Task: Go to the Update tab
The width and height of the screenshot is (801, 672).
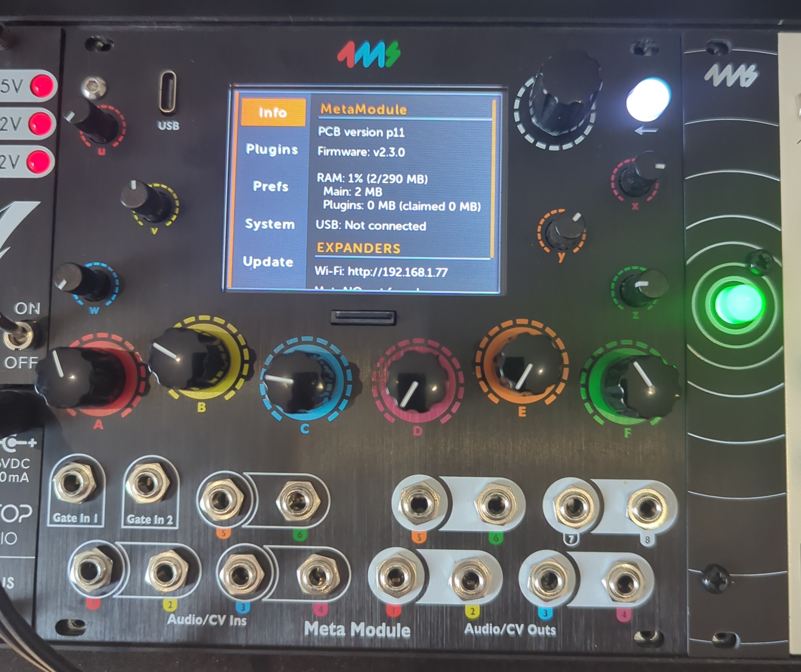Action: pyautogui.click(x=268, y=262)
